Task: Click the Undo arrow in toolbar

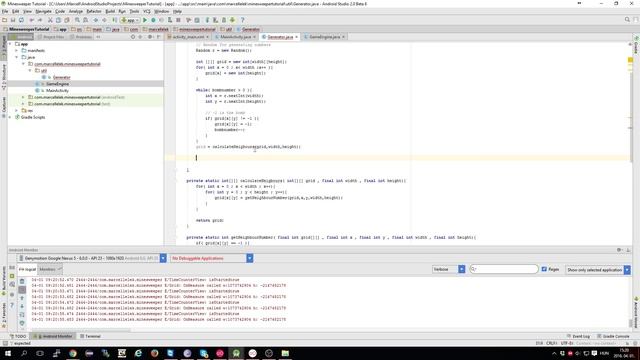Action: coord(31,20)
